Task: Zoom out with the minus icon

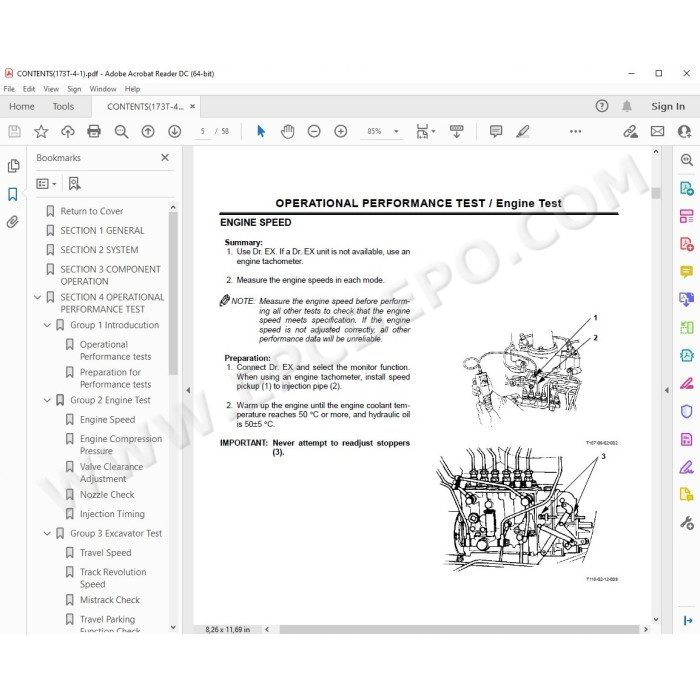Action: point(314,131)
